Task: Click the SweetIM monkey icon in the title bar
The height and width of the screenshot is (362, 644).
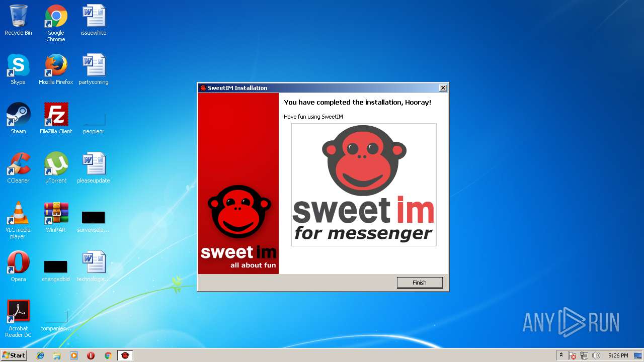Action: pyautogui.click(x=203, y=88)
